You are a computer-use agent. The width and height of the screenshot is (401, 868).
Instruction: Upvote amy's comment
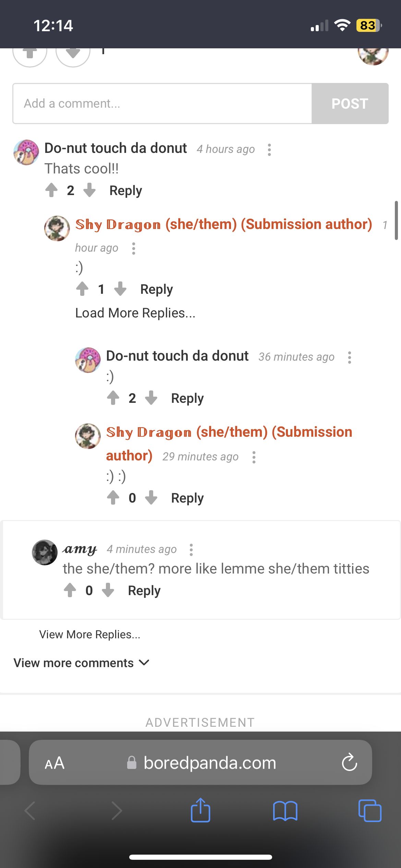coord(70,590)
